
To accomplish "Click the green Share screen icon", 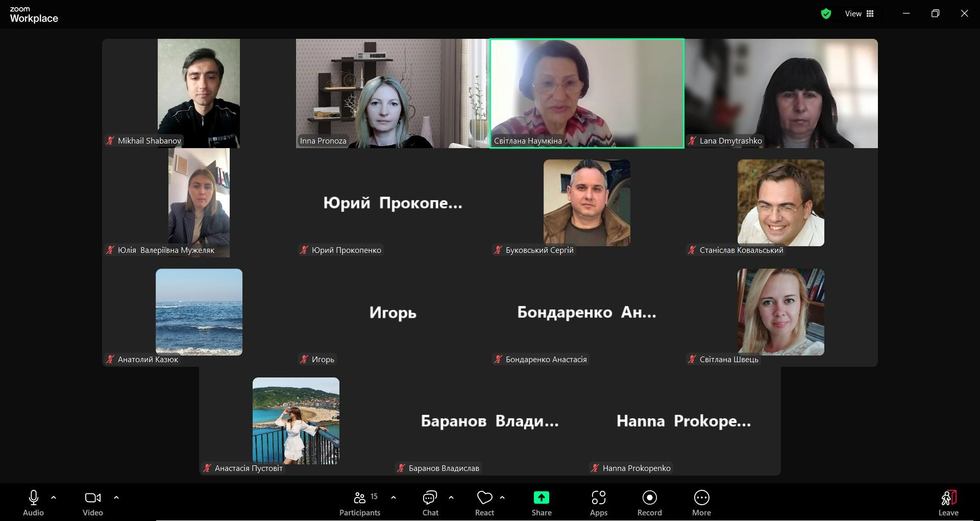I will point(542,498).
